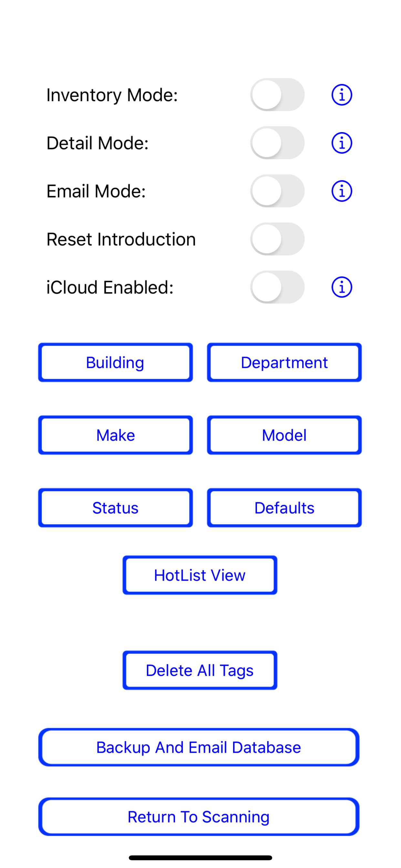Show the HotList View
401x868 pixels.
tap(200, 575)
